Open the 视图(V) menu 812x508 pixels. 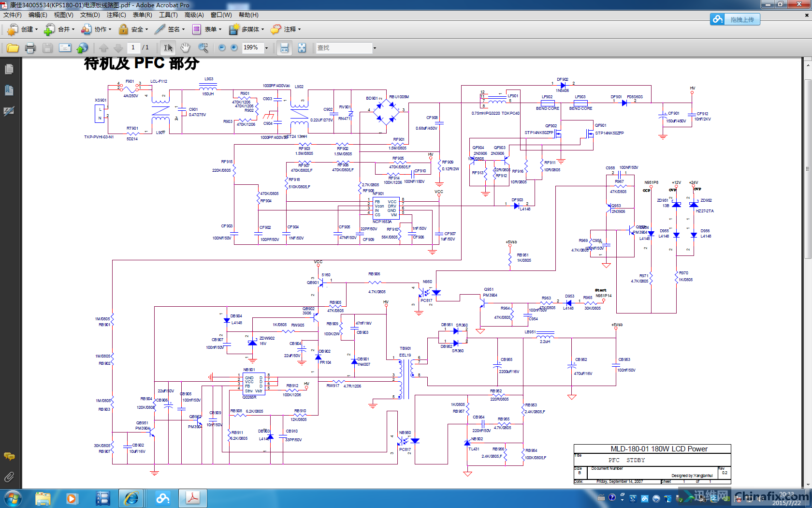pos(63,15)
